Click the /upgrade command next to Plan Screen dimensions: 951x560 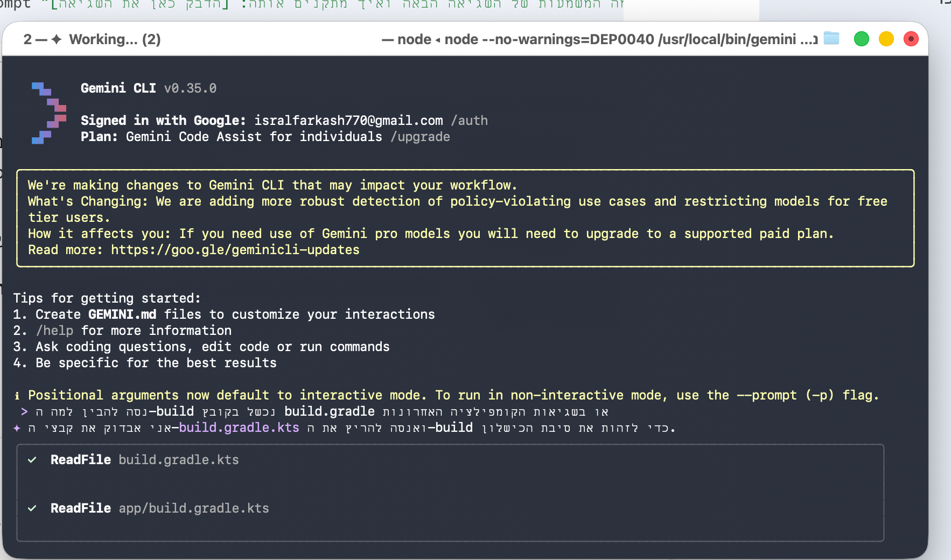pos(420,137)
